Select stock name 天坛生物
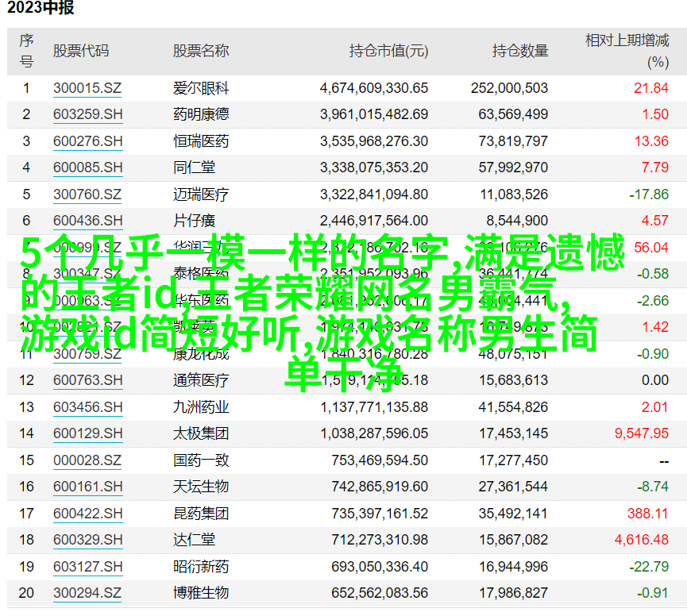The image size is (687, 616). (x=201, y=487)
